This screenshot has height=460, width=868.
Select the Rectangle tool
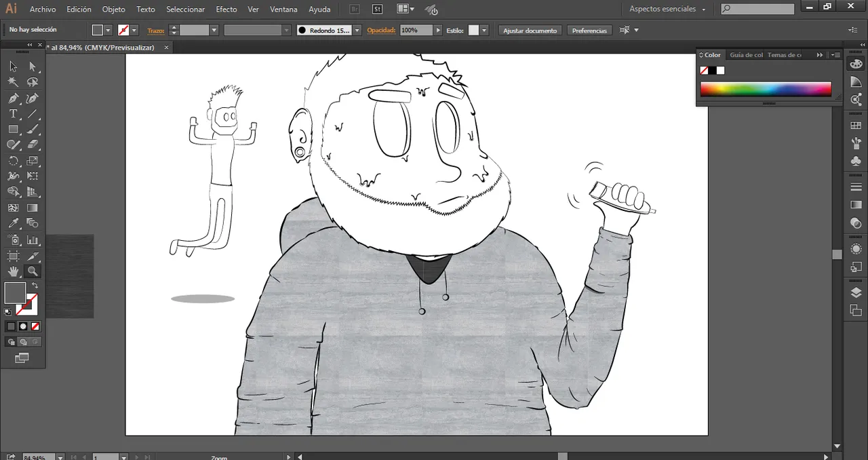pos(14,129)
